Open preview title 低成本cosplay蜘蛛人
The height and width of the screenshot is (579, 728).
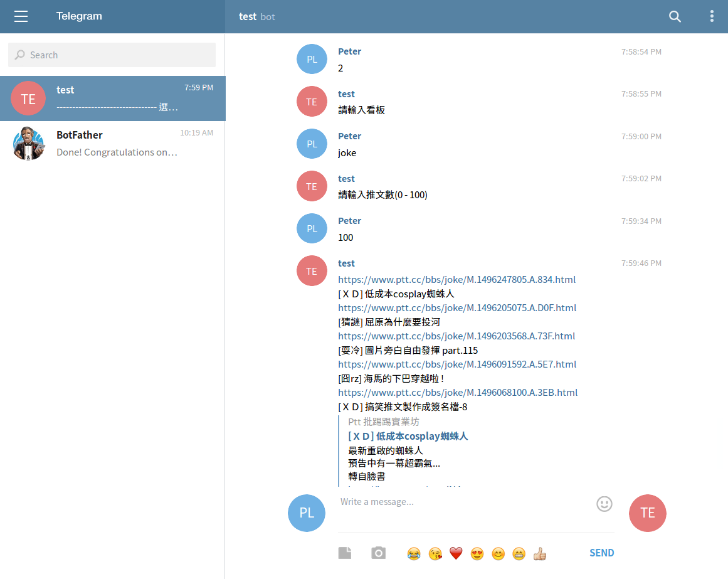tap(408, 436)
